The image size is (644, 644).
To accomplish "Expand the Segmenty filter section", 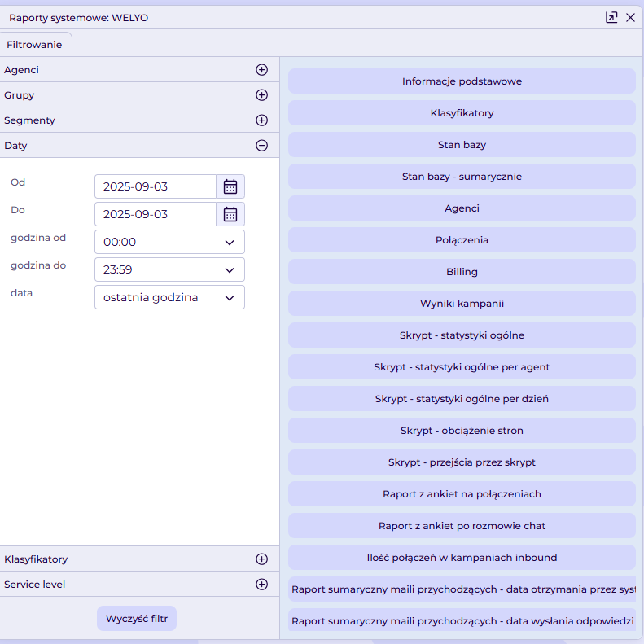I will pos(261,120).
